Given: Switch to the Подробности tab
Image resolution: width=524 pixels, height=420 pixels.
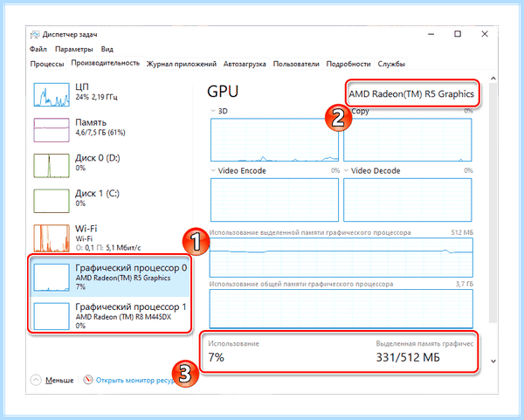Looking at the screenshot, I should coord(348,64).
